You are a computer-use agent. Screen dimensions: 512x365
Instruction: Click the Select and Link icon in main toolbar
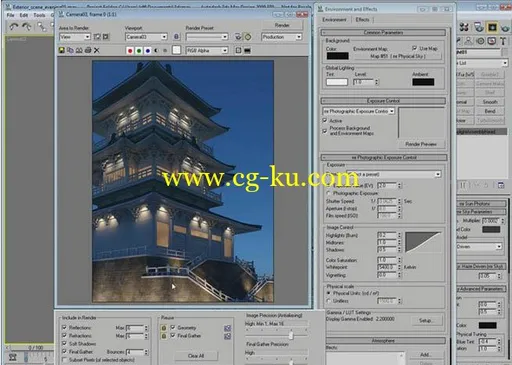[41, 26]
